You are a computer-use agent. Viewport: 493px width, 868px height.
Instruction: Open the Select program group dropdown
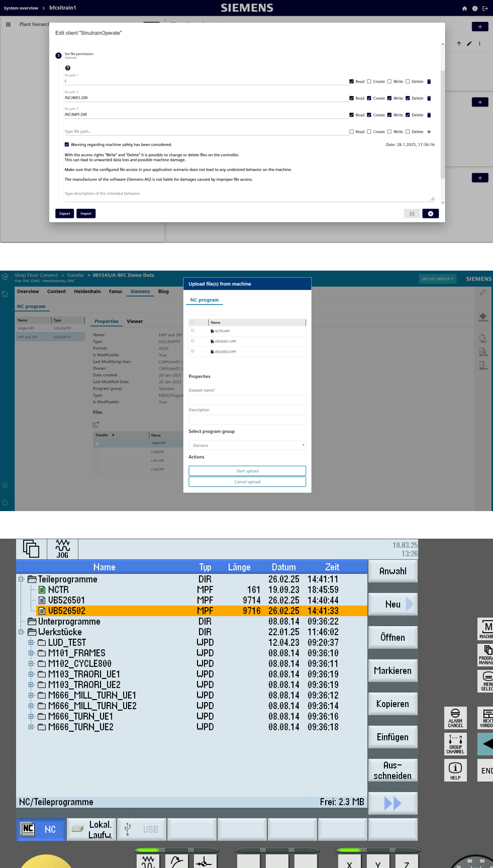247,445
